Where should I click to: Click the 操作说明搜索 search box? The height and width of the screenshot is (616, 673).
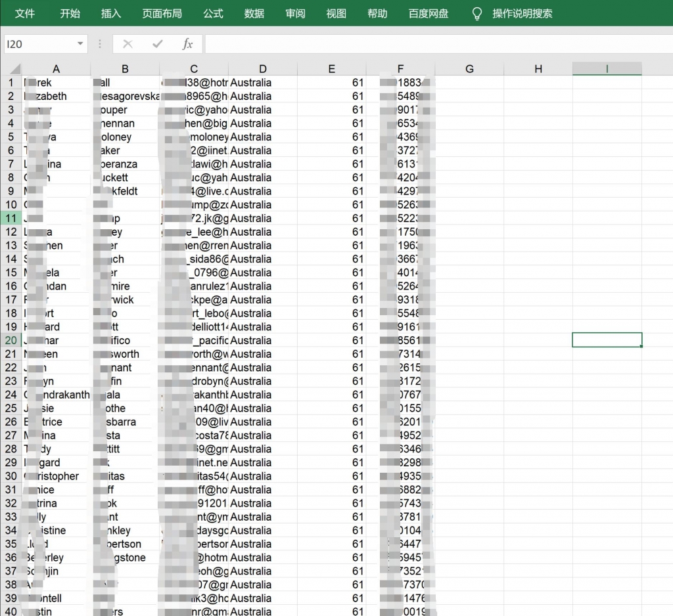522,14
